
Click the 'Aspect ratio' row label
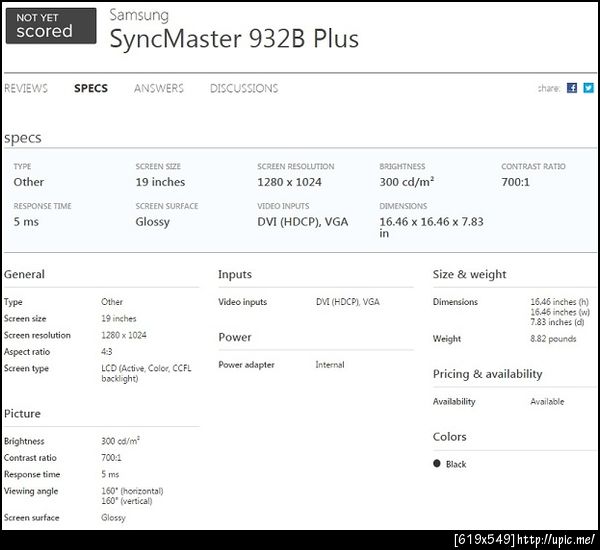coord(27,352)
